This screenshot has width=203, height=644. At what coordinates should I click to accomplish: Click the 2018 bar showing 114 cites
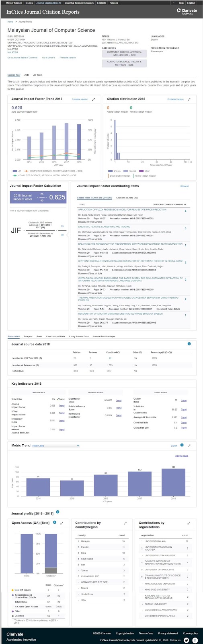174,482
